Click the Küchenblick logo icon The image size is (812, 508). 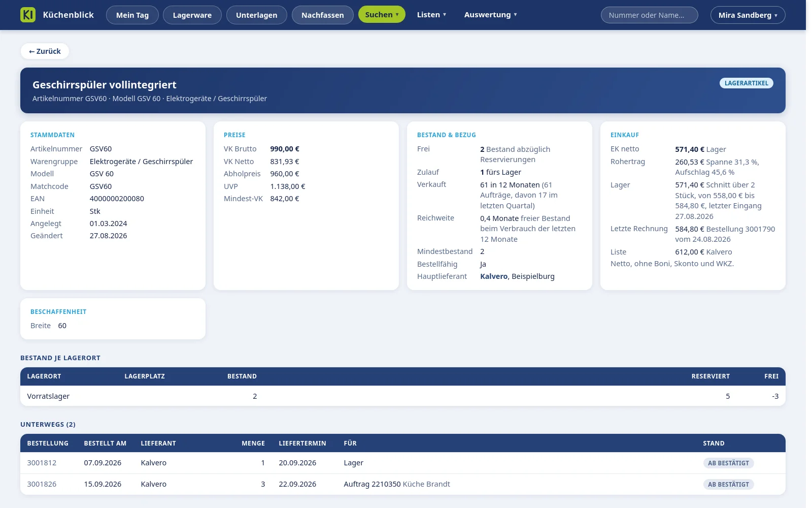tap(28, 15)
